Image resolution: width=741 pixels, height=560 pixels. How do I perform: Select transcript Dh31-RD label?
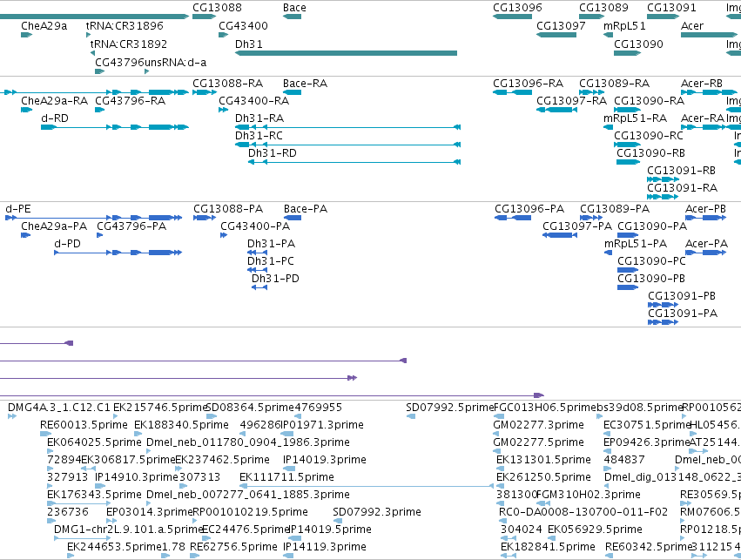pyautogui.click(x=273, y=152)
